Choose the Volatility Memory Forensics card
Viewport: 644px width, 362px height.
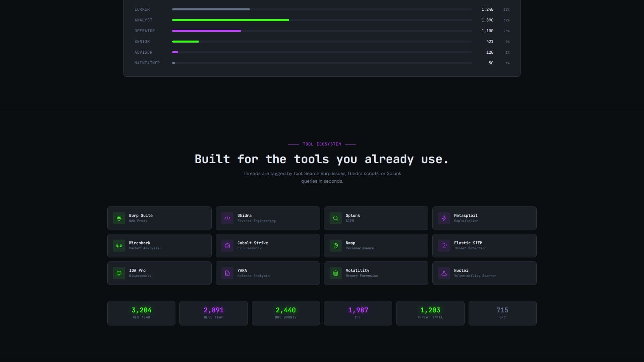pyautogui.click(x=376, y=273)
